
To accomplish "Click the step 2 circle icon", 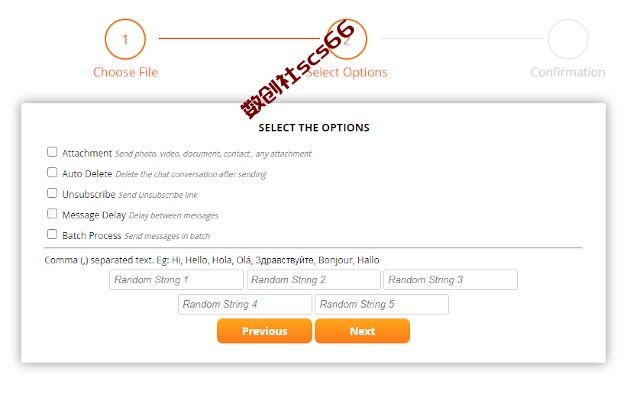I will pos(347,39).
